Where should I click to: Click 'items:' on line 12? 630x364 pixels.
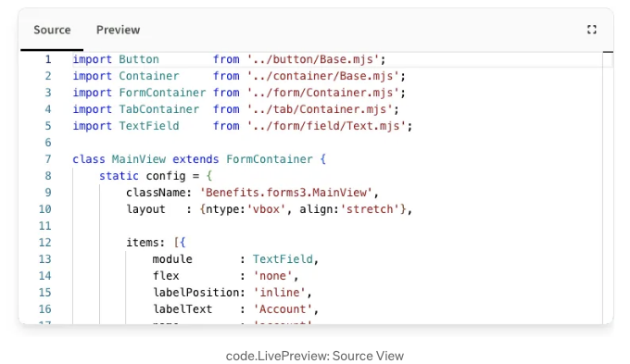coord(145,243)
